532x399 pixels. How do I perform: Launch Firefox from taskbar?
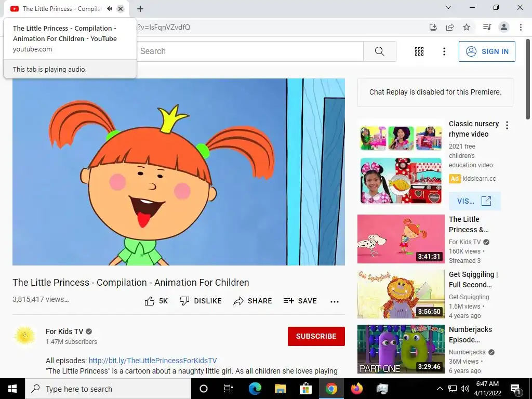(356, 389)
